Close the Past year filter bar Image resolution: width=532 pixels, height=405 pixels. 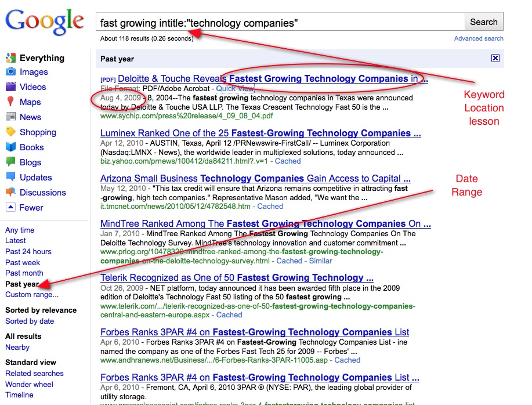click(495, 58)
